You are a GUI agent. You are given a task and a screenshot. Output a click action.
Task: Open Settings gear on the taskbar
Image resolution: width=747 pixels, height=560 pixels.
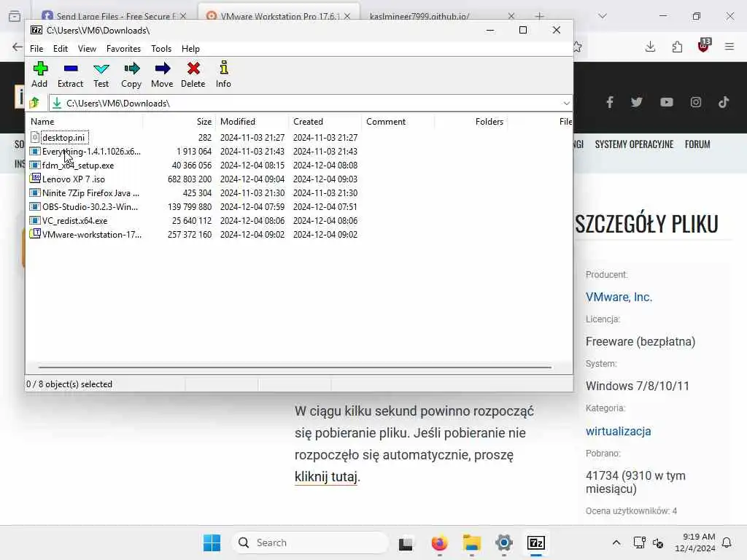(504, 542)
